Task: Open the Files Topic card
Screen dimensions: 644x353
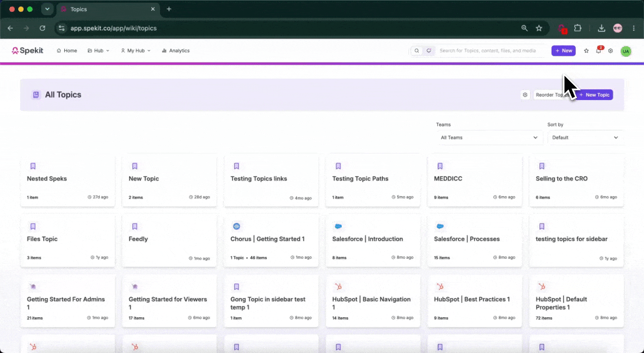Action: point(68,240)
